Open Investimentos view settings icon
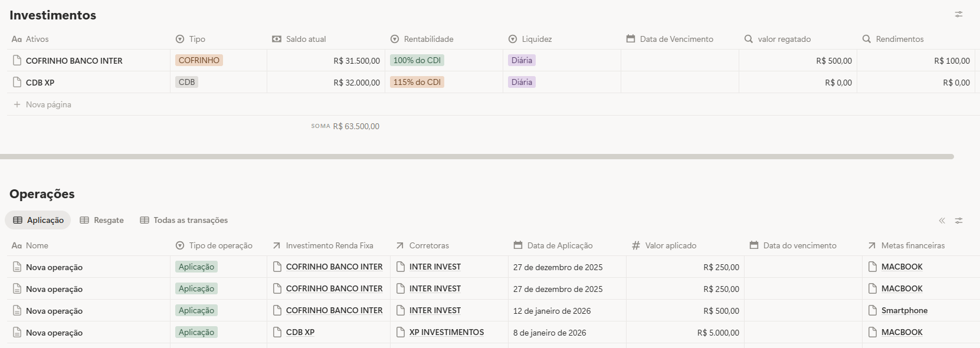The height and width of the screenshot is (348, 980). click(959, 14)
